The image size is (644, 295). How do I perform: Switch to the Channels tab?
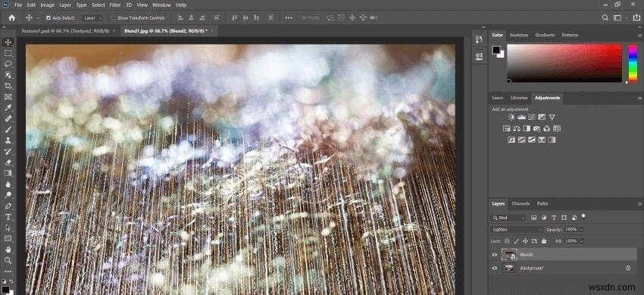coord(521,203)
